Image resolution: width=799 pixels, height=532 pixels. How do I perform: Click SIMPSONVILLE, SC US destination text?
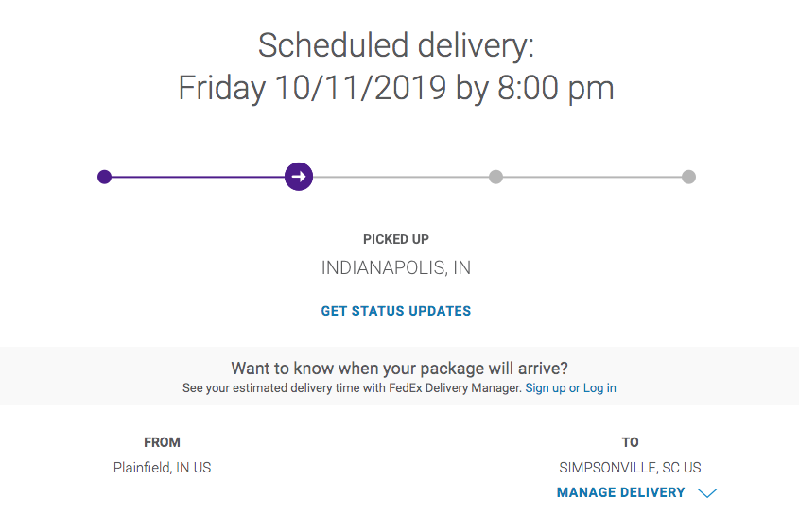pos(630,468)
